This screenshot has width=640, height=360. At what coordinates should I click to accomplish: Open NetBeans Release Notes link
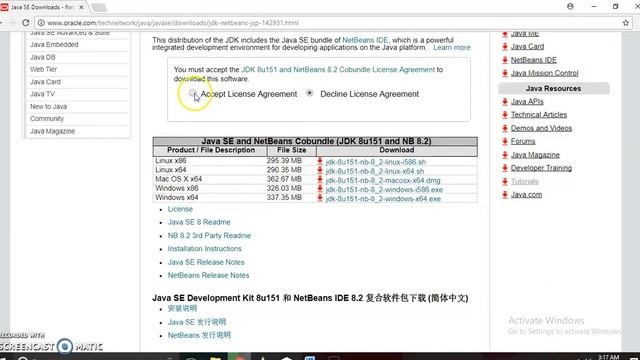coord(208,275)
